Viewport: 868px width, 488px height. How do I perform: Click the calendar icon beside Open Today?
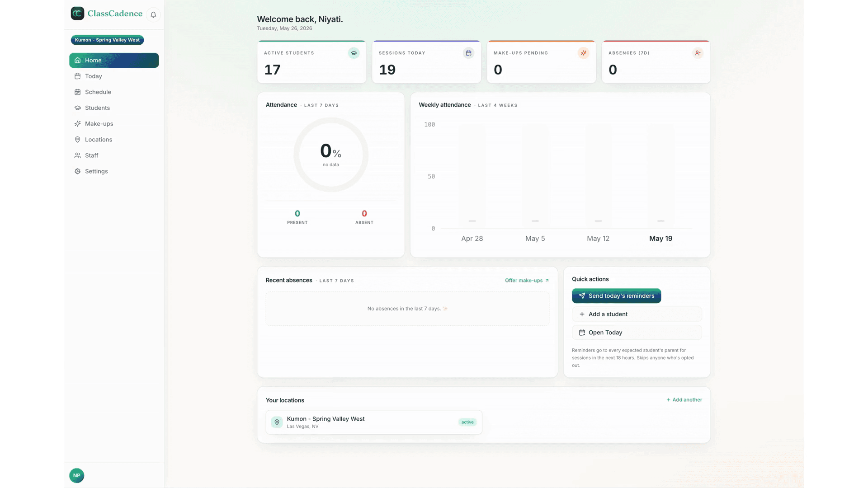[x=582, y=332]
